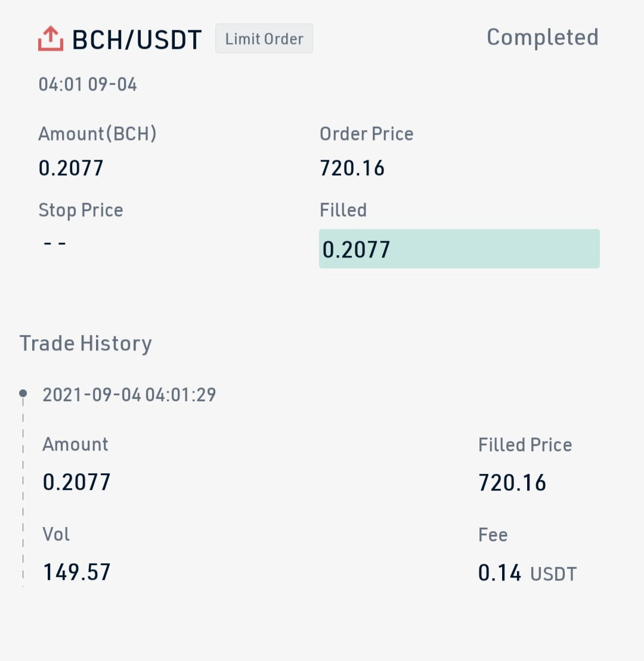Open the BCH/USDT pair title
Viewport: 644px width, 661px height.
[137, 39]
